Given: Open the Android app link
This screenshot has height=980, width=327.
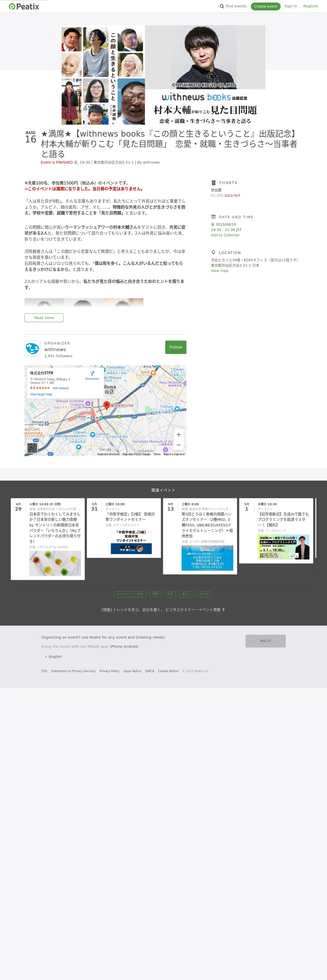Looking at the screenshot, I should 131,646.
